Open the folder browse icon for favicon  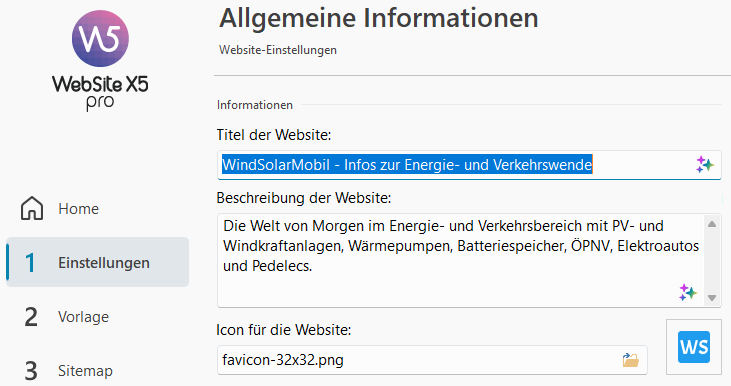click(630, 360)
